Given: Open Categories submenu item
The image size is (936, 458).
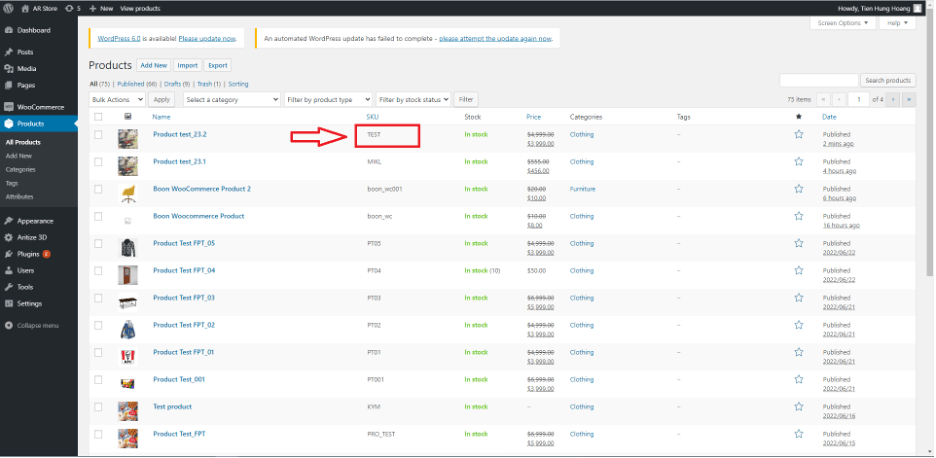Looking at the screenshot, I should [20, 170].
